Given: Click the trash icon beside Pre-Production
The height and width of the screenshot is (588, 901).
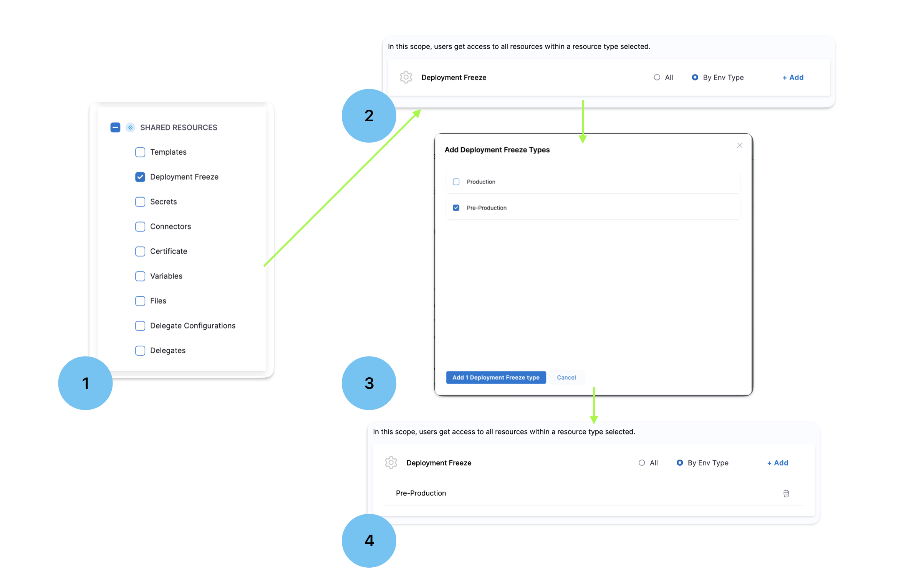Looking at the screenshot, I should click(786, 493).
